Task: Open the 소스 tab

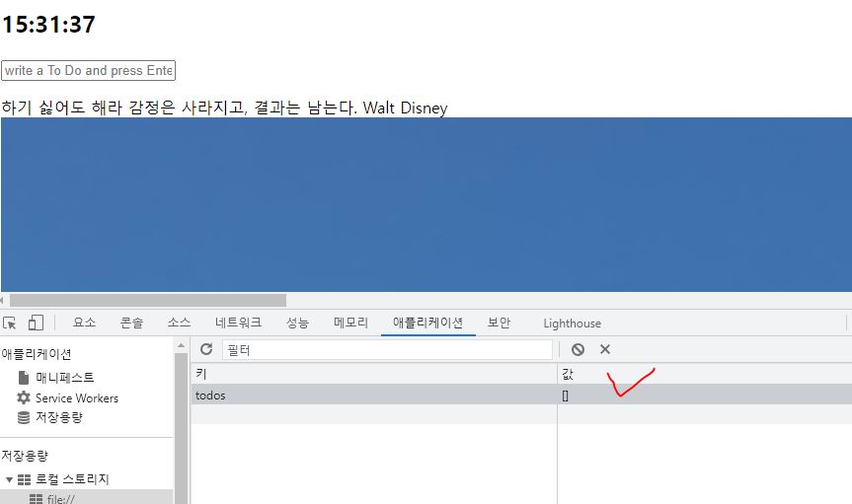Action: (179, 323)
